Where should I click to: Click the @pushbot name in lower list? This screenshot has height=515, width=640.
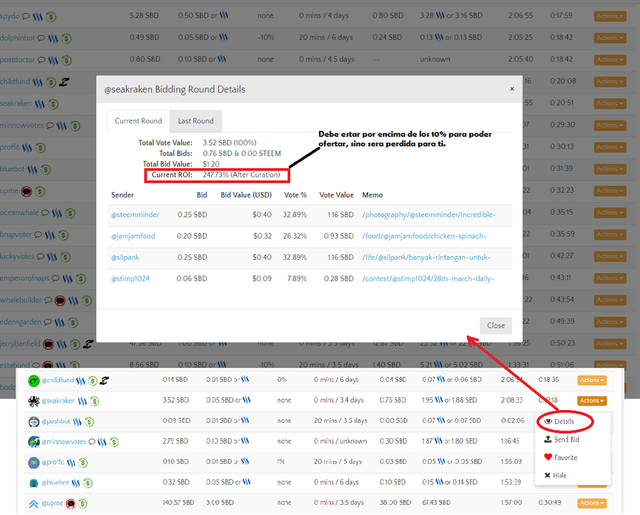56,421
